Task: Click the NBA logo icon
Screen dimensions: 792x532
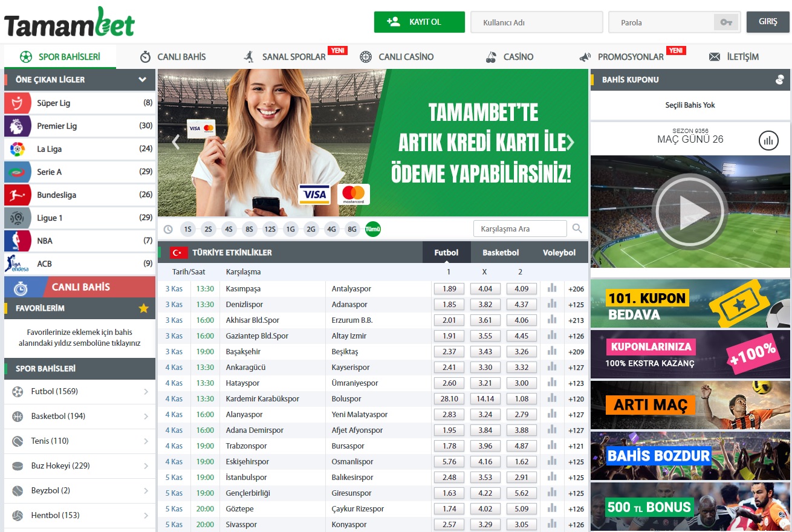Action: point(18,241)
